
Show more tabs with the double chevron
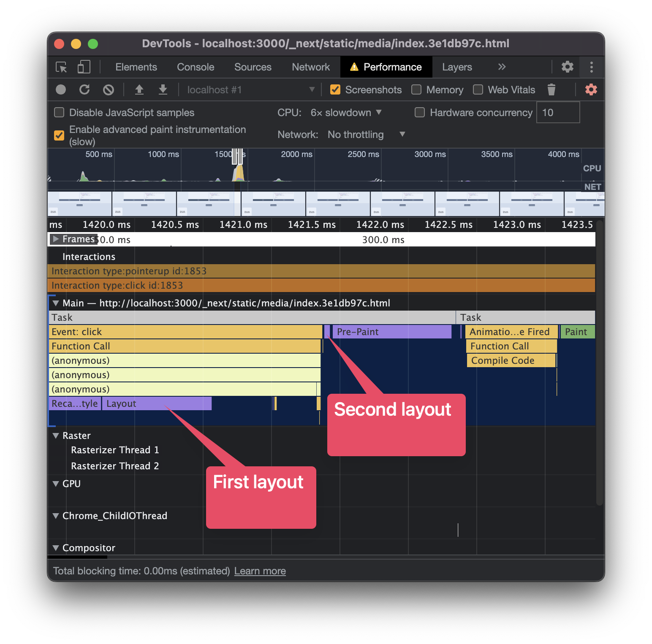pos(502,67)
